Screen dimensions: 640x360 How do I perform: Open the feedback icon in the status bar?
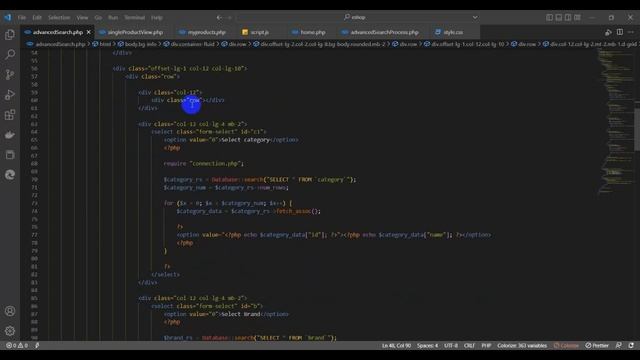(x=619, y=345)
